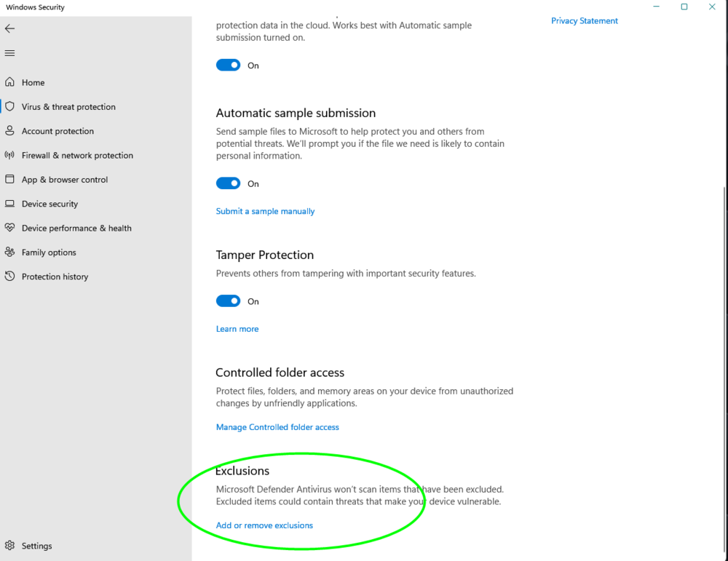Screen dimensions: 728x561
Task: Click the Firewall & network protection icon
Action: point(9,155)
